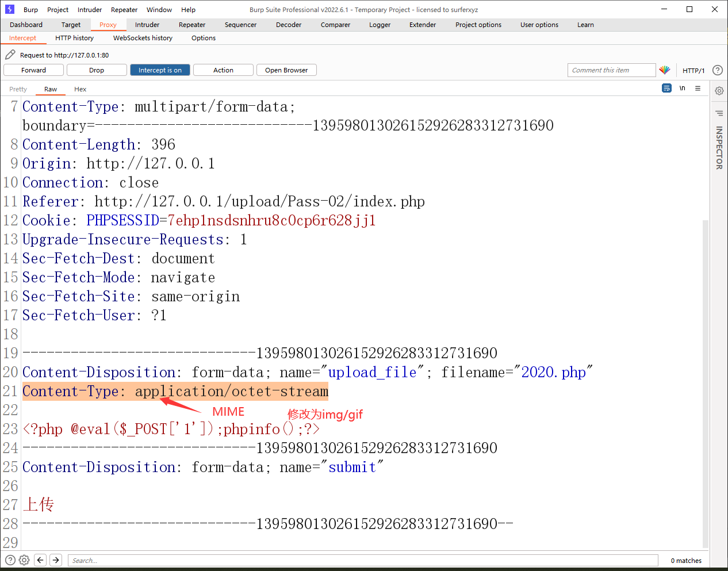
Task: Click the pencil edit icon beside request URL
Action: click(x=10, y=55)
